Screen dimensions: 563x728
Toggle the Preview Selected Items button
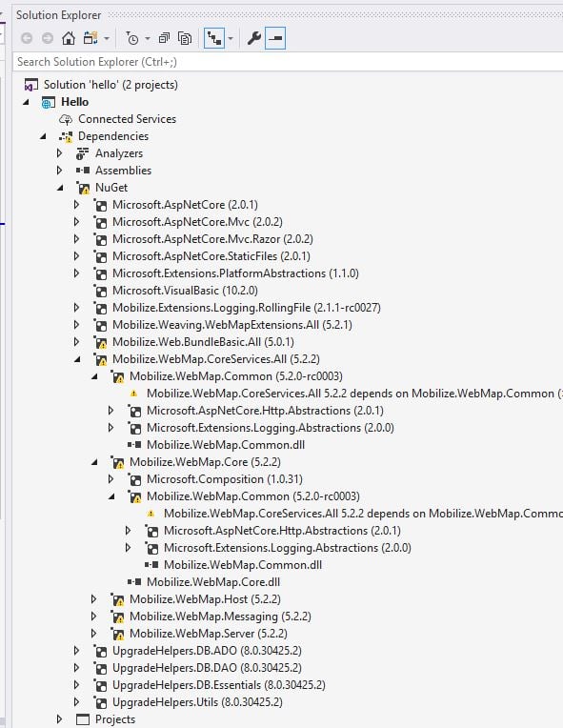point(275,38)
